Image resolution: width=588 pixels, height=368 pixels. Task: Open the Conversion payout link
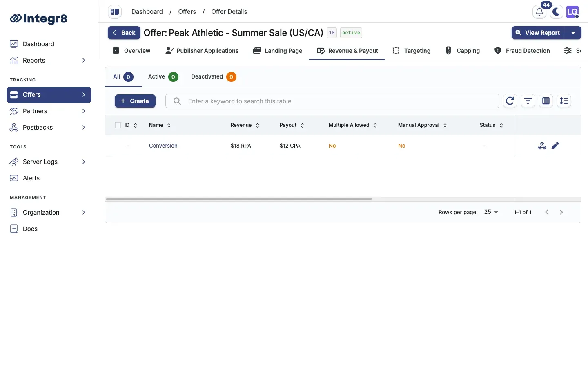point(163,146)
